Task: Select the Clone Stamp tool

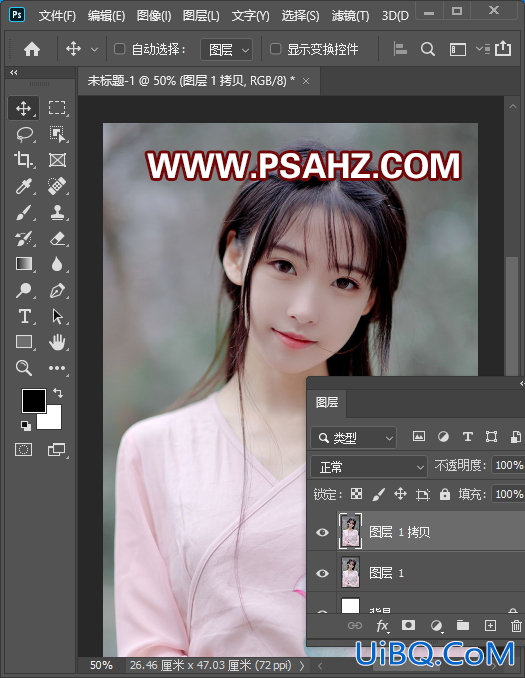Action: tap(57, 212)
